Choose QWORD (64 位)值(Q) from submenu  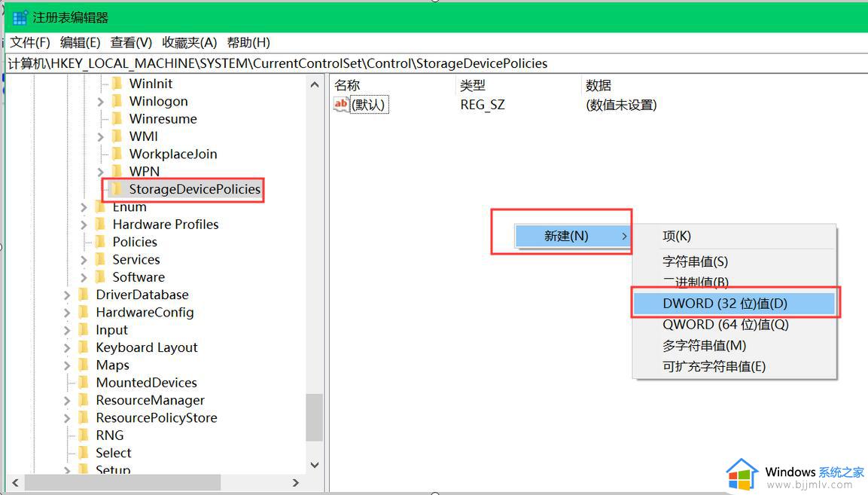(734, 324)
